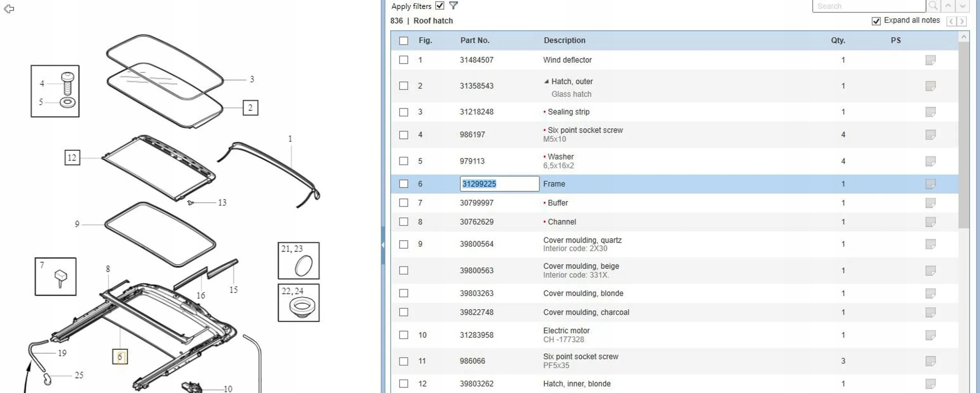This screenshot has height=393, width=980.
Task: Check the box for Frame row
Action: coord(403,184)
